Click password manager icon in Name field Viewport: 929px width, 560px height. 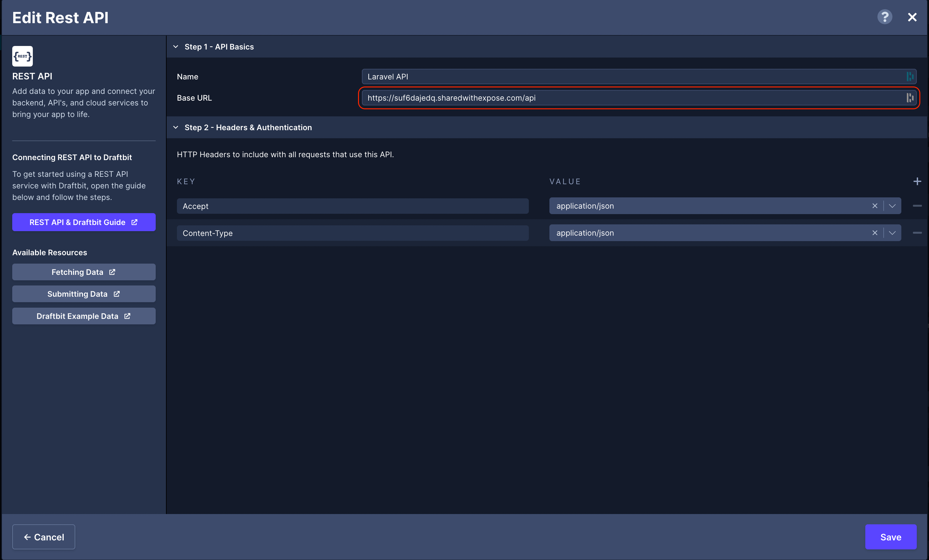coord(910,77)
